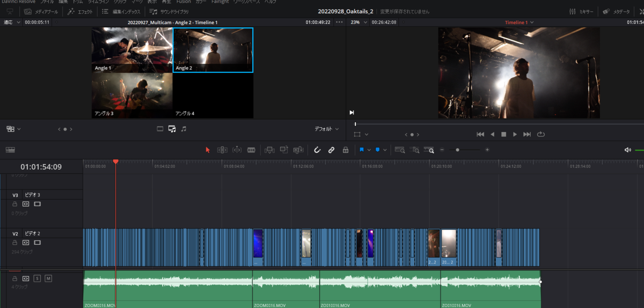Open the 編集インデックス panel

pyautogui.click(x=121, y=11)
